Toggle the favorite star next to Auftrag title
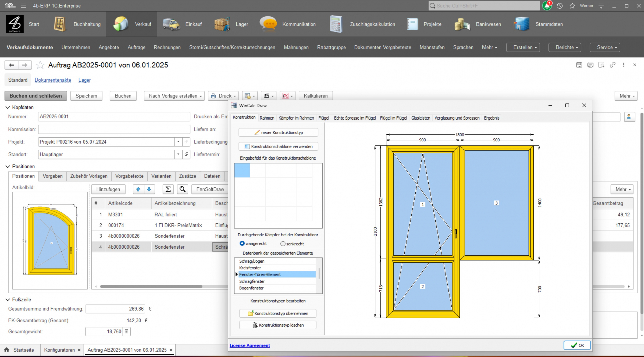Image resolution: width=644 pixels, height=357 pixels. click(x=40, y=65)
